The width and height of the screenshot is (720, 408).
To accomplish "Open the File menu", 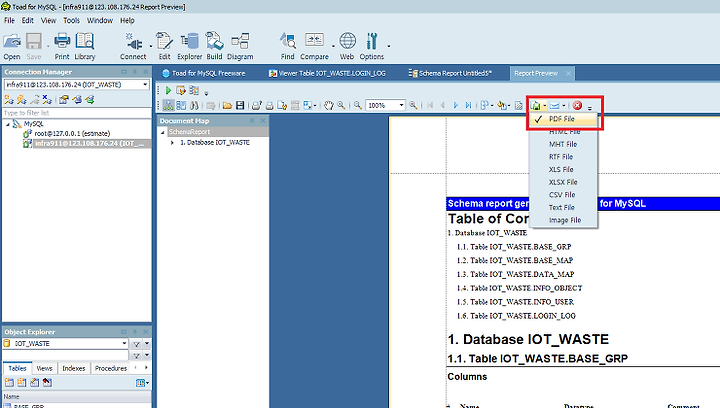I will click(x=9, y=21).
